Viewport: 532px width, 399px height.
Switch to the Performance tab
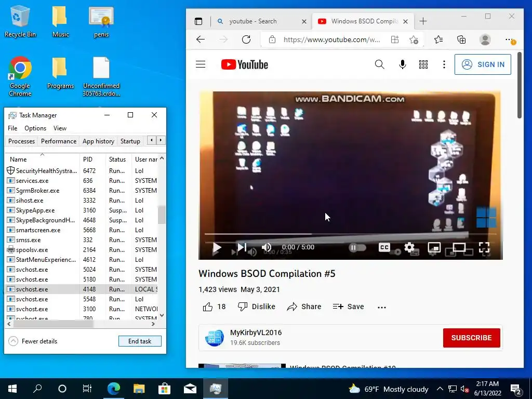[59, 141]
